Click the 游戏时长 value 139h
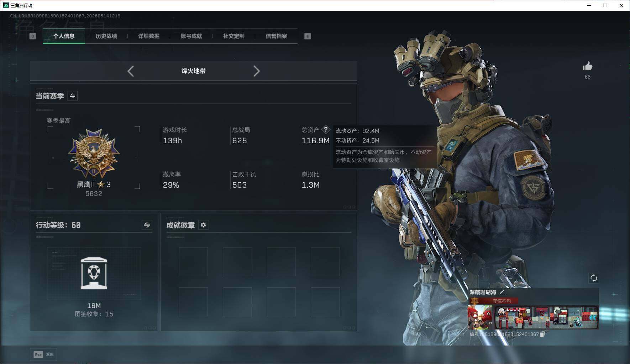630x364 pixels. [x=172, y=141]
